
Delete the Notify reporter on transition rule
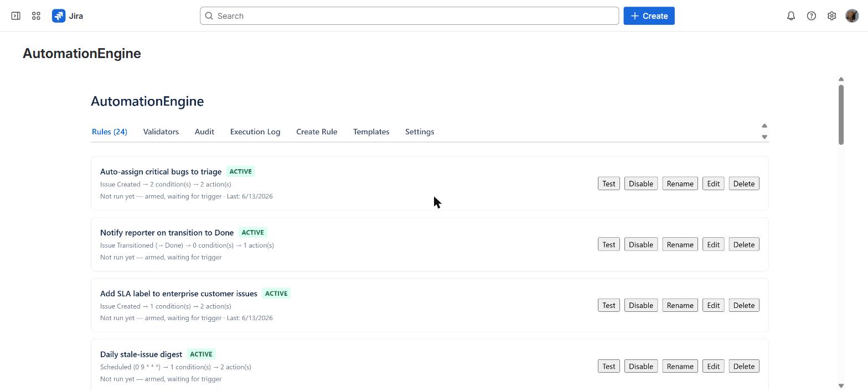(744, 244)
